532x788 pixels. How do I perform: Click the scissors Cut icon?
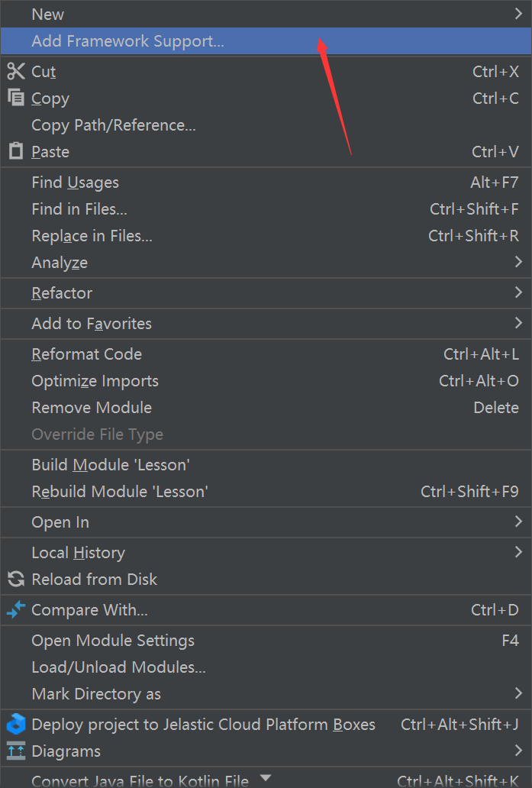click(x=16, y=71)
